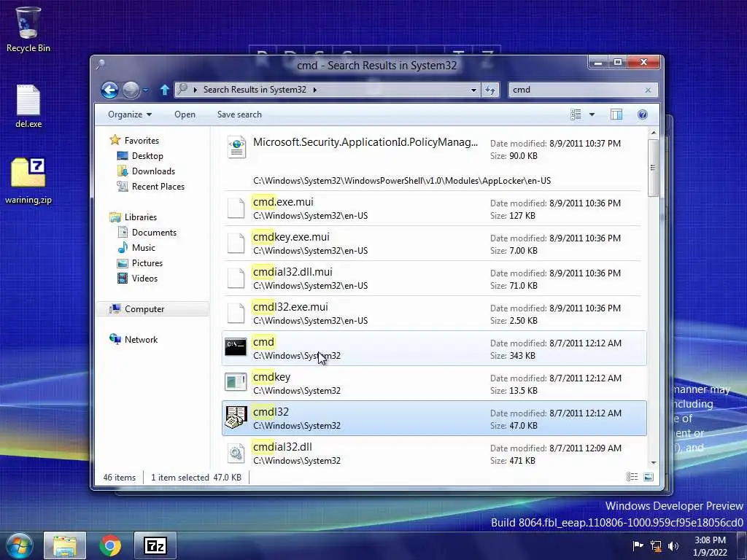Viewport: 747px width, 560px height.
Task: Click the Show desktop button at taskbar end
Action: tap(742, 545)
